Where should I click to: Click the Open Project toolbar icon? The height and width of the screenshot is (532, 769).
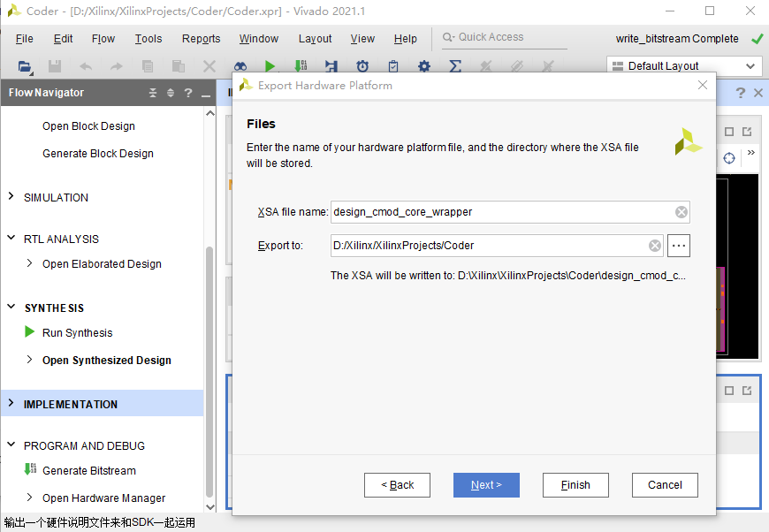click(25, 66)
